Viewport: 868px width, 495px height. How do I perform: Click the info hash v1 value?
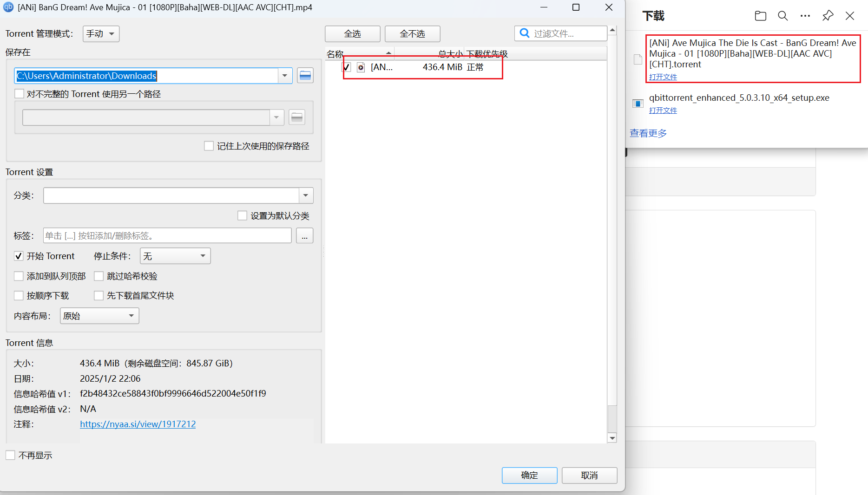(x=173, y=394)
